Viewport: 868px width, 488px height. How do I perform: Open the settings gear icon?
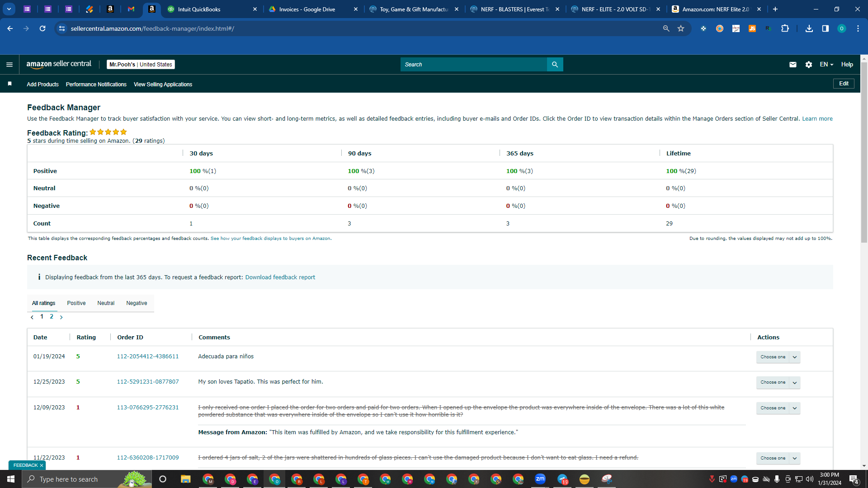click(809, 65)
